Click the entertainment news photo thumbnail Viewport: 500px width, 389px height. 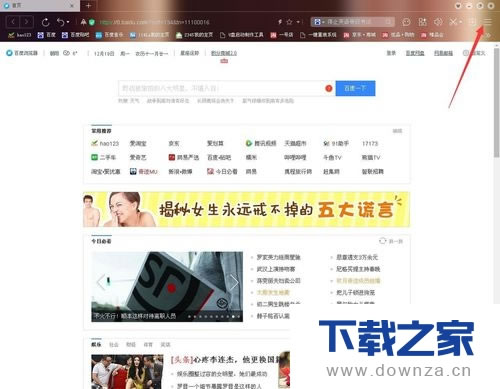127,372
